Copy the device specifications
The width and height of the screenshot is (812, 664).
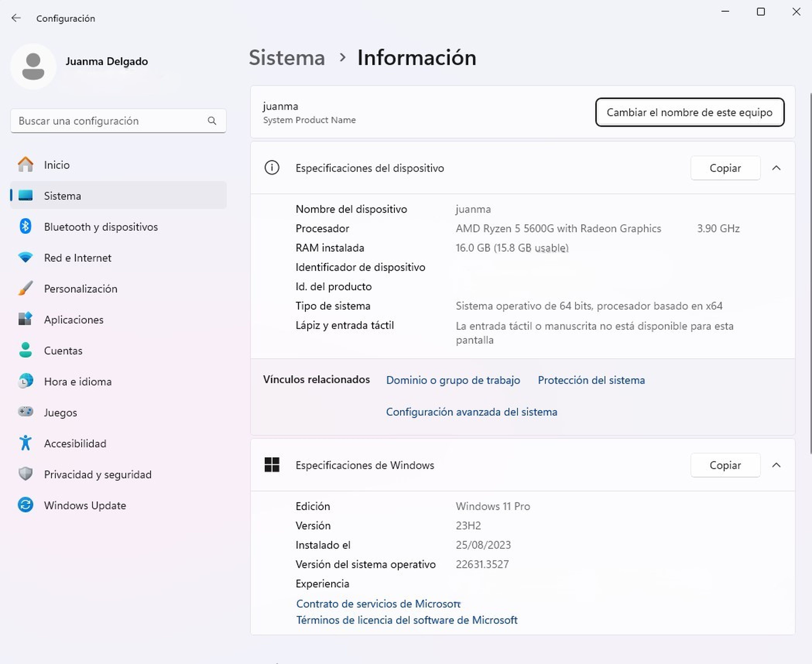tap(725, 168)
